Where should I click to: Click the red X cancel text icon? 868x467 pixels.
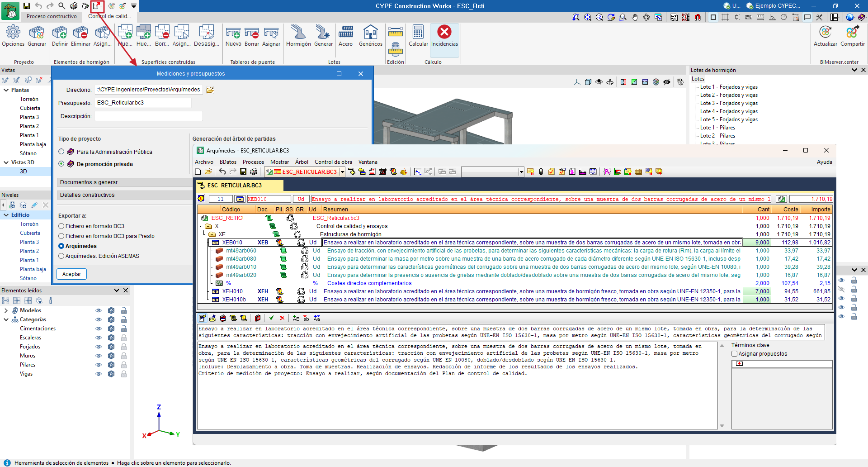click(x=282, y=318)
